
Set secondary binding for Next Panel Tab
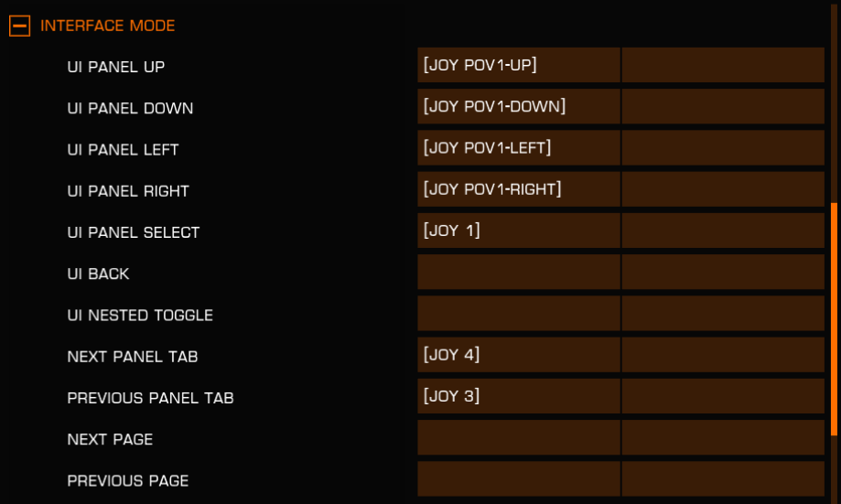tap(723, 354)
